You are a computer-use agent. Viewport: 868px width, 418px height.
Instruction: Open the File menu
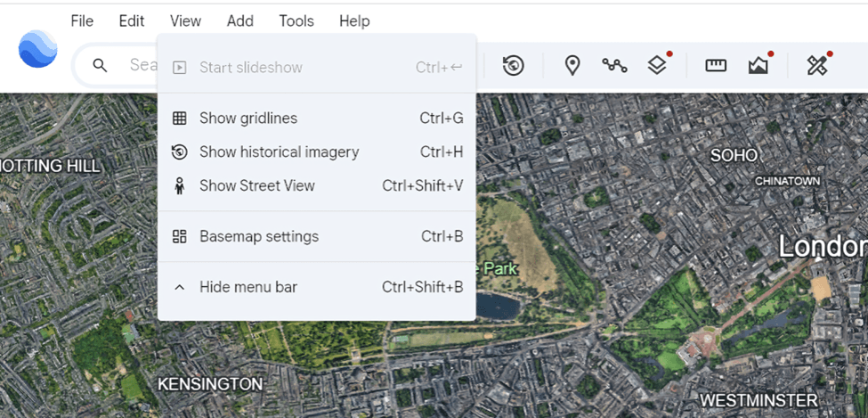pyautogui.click(x=82, y=20)
